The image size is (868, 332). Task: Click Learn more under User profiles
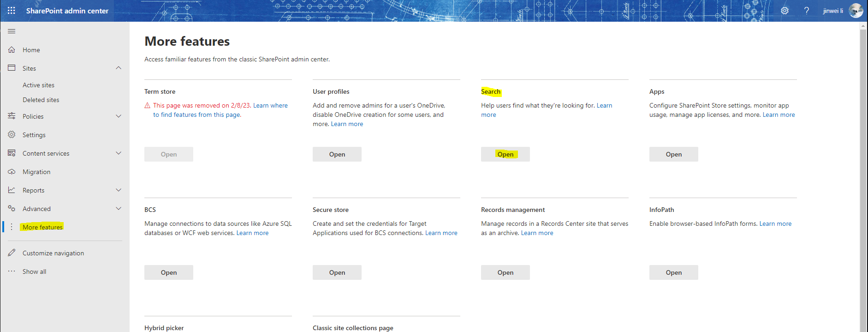347,124
